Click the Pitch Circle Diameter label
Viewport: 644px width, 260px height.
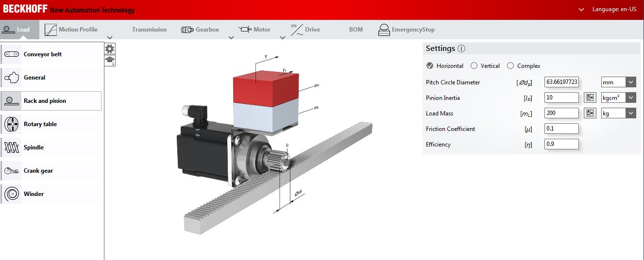(x=453, y=82)
